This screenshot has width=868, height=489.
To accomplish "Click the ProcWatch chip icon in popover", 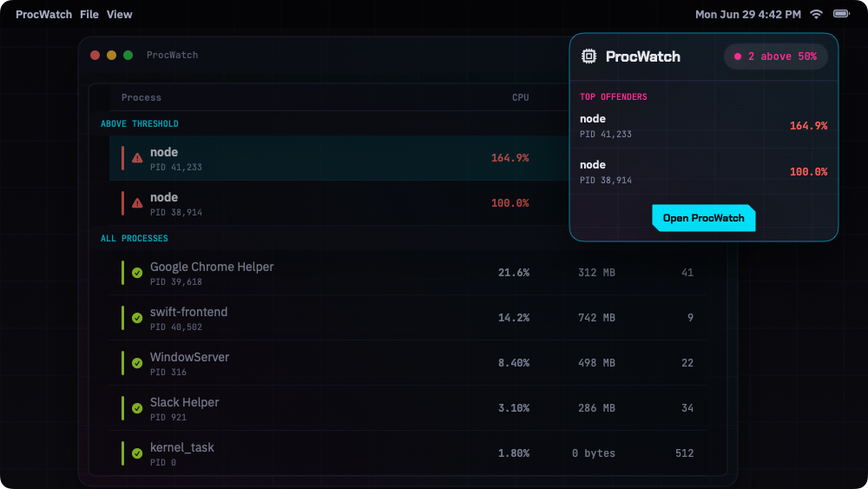I will click(589, 56).
